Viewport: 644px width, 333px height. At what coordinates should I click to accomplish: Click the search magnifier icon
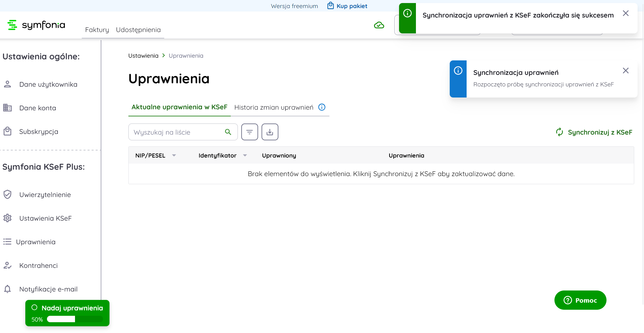click(228, 132)
